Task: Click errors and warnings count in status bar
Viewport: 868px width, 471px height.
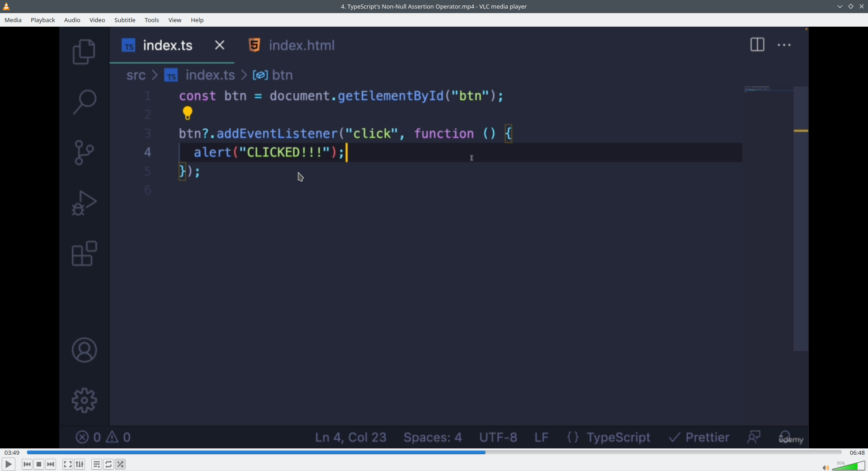Action: [x=104, y=437]
